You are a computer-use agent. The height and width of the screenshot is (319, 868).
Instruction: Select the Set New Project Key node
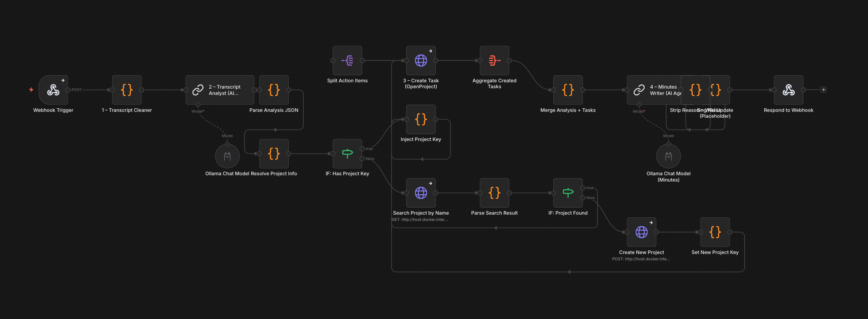(715, 232)
